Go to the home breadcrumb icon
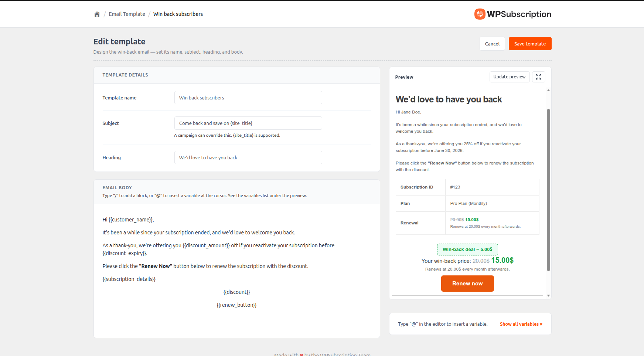This screenshot has height=356, width=644. coord(97,14)
